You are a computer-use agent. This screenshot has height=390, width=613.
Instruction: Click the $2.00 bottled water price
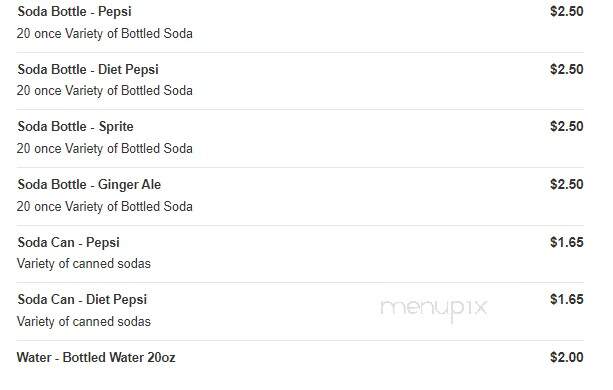pyautogui.click(x=566, y=357)
